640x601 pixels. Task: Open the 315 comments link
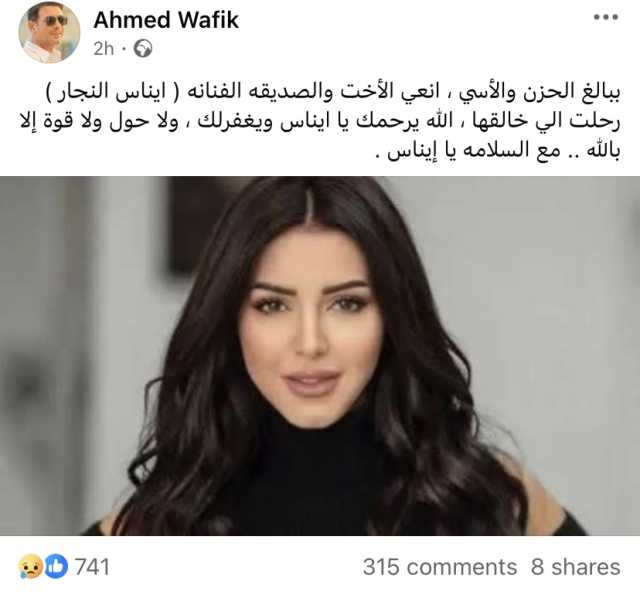click(x=440, y=567)
